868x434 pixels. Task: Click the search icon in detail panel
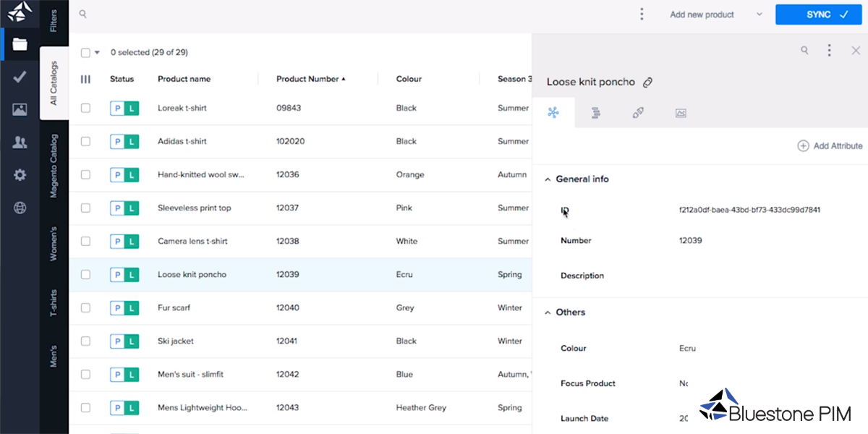pyautogui.click(x=804, y=51)
